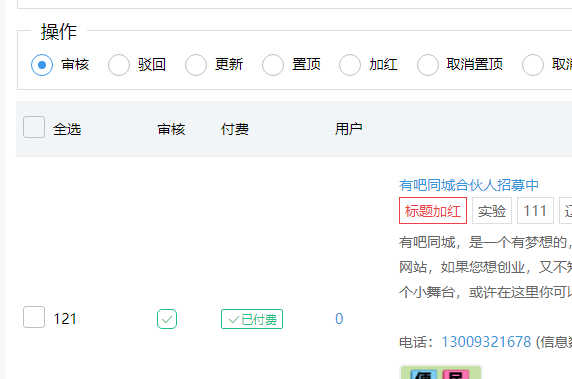The width and height of the screenshot is (572, 379).
Task: Click the 付费 column header
Action: pos(235,129)
